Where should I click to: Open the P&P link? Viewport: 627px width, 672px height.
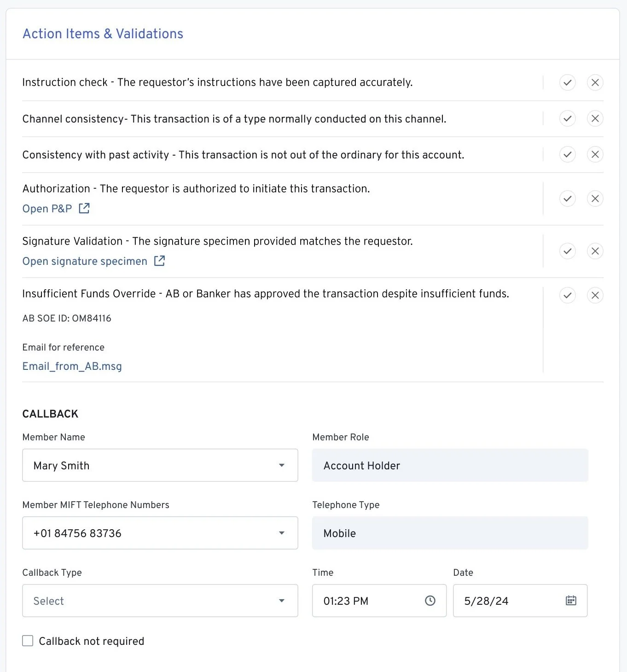pyautogui.click(x=47, y=209)
